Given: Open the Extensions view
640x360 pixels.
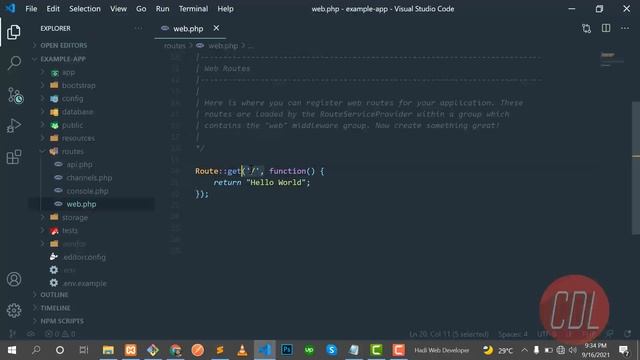Looking at the screenshot, I should pyautogui.click(x=14, y=157).
